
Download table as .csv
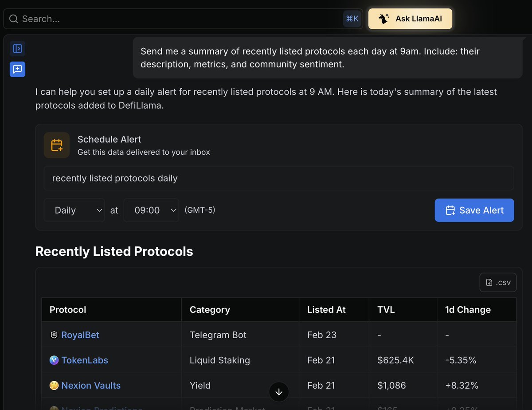click(498, 282)
